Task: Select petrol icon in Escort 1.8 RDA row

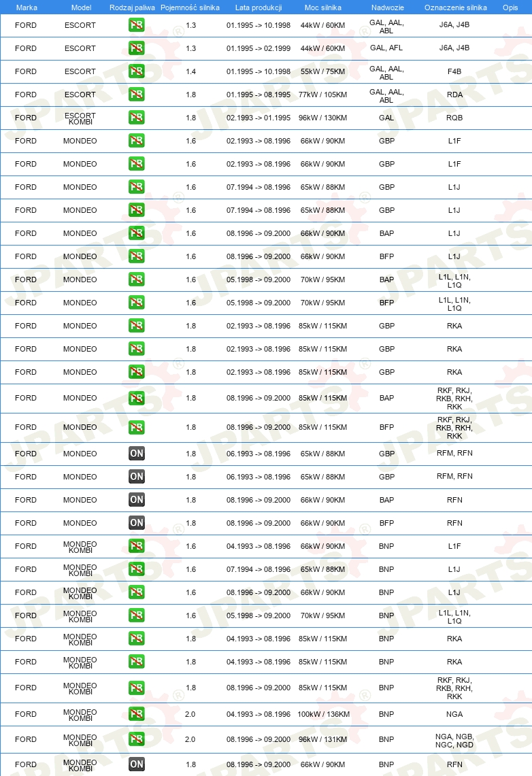Action: (x=137, y=95)
